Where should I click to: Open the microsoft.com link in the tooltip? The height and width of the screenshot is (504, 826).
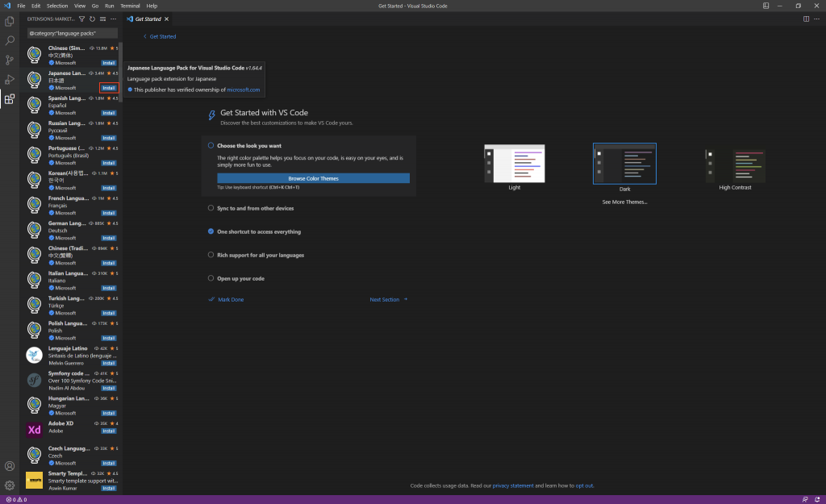[x=244, y=90]
